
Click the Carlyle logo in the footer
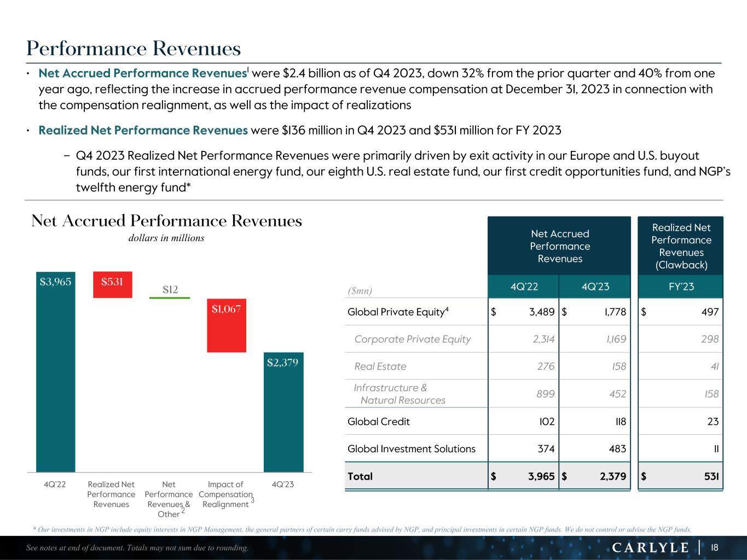click(650, 547)
